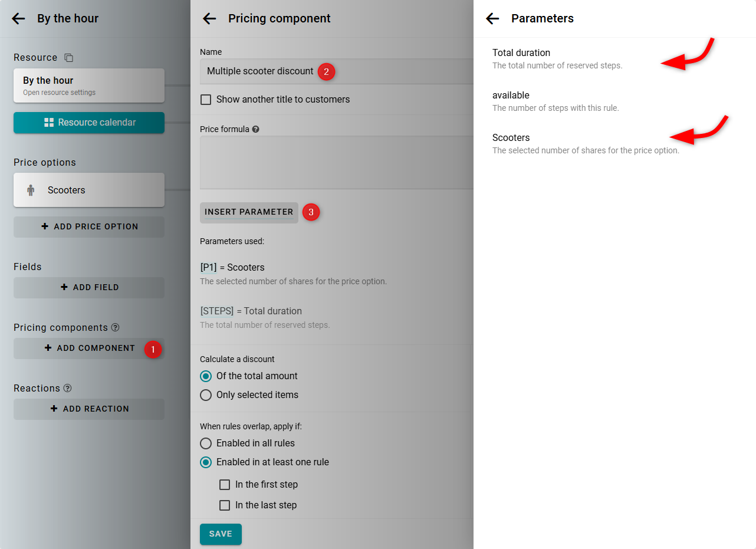Screen dimensions: 756x549
Task: Select the Only selected items radio option
Action: [206, 395]
